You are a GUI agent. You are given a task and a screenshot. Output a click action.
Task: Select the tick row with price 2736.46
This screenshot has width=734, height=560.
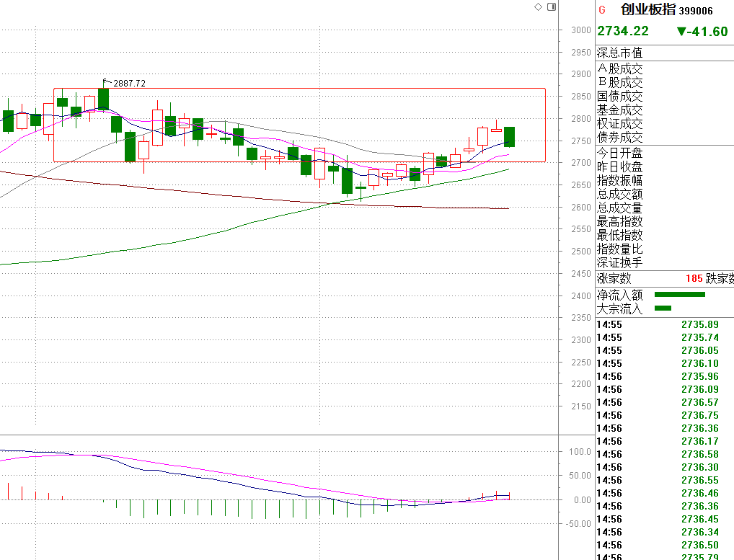[x=665, y=494]
